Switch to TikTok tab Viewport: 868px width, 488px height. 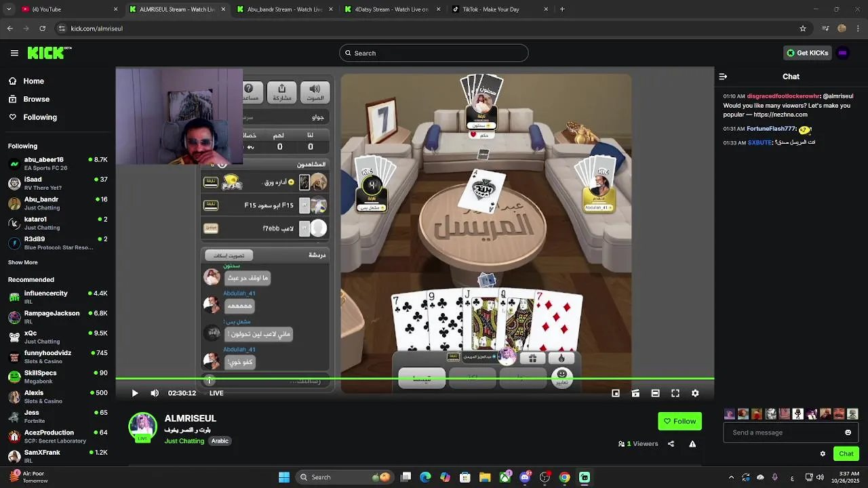[x=500, y=9]
